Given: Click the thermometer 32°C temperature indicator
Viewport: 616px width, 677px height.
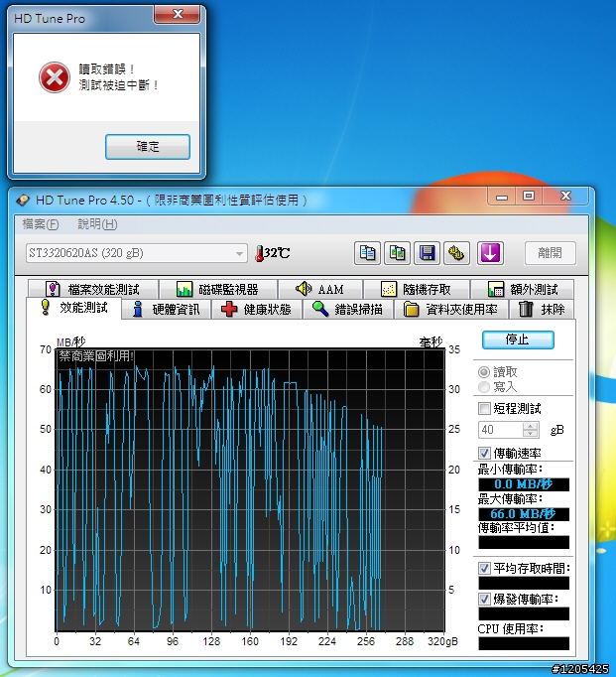Looking at the screenshot, I should (x=272, y=253).
